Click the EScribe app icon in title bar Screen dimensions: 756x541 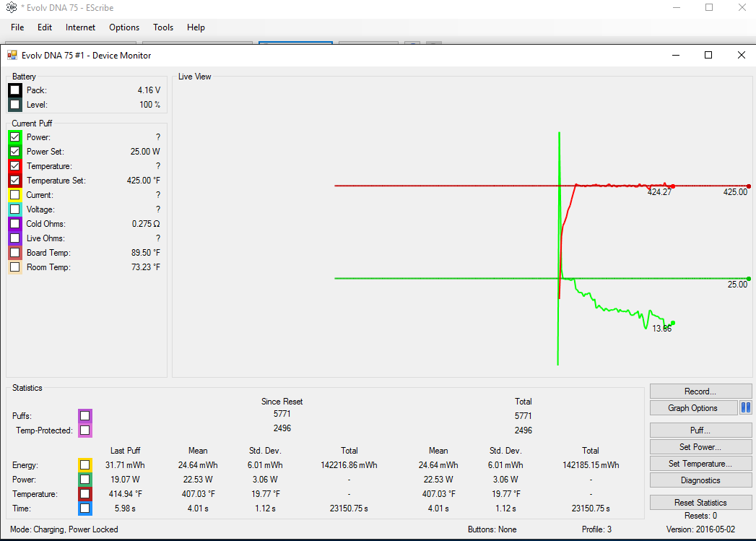click(x=12, y=8)
